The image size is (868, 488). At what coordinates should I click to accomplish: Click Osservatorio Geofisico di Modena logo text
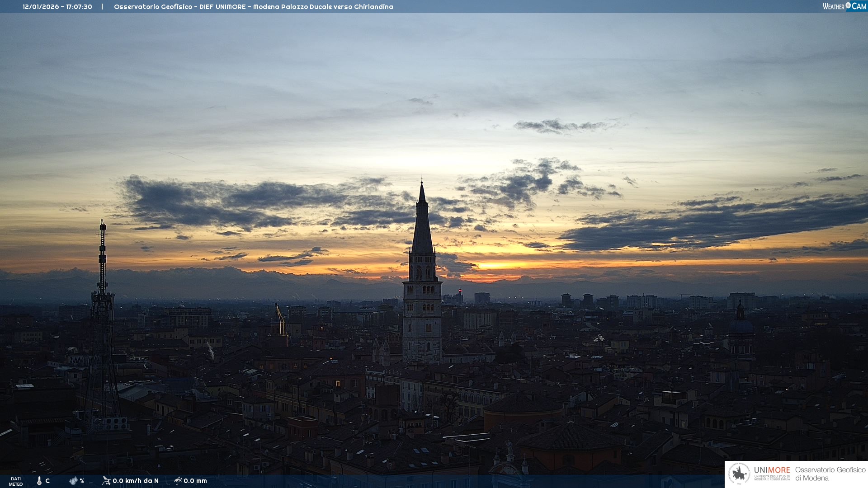point(830,474)
